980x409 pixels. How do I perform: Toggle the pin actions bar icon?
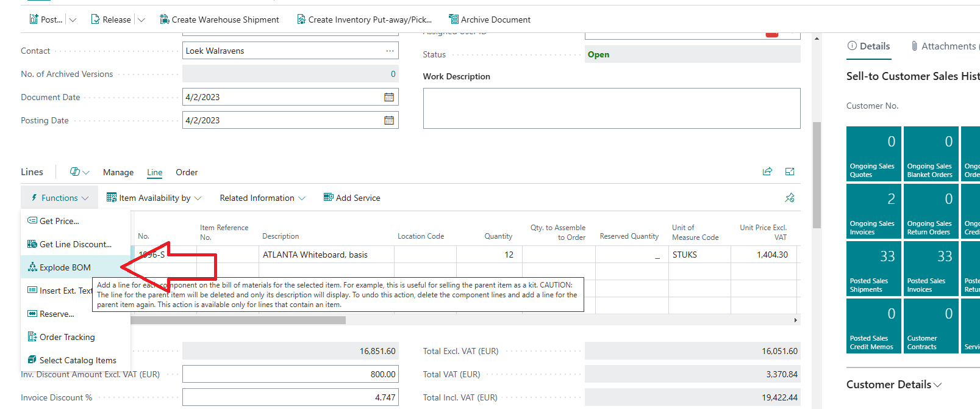point(790,198)
